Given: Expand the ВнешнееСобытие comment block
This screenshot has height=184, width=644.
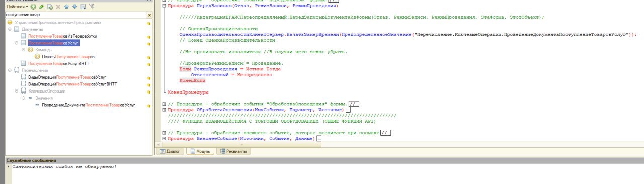Looking at the screenshot, I should click(x=164, y=132).
